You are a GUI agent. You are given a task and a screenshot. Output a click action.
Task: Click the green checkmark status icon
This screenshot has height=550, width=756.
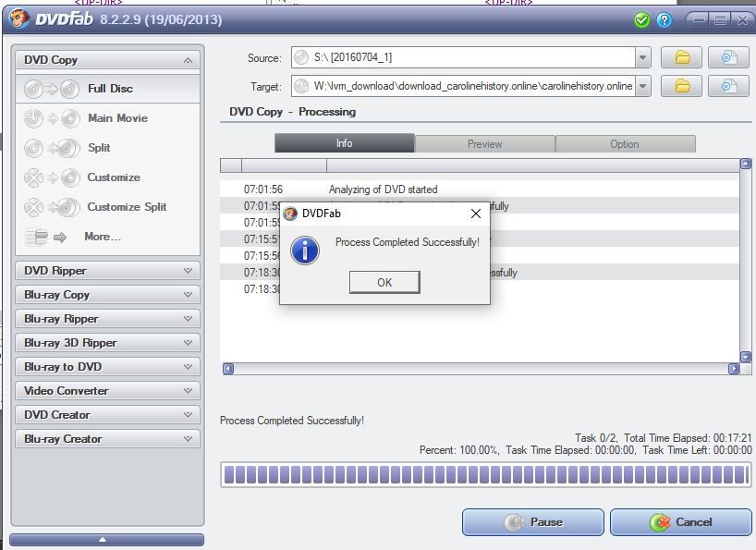tap(640, 18)
